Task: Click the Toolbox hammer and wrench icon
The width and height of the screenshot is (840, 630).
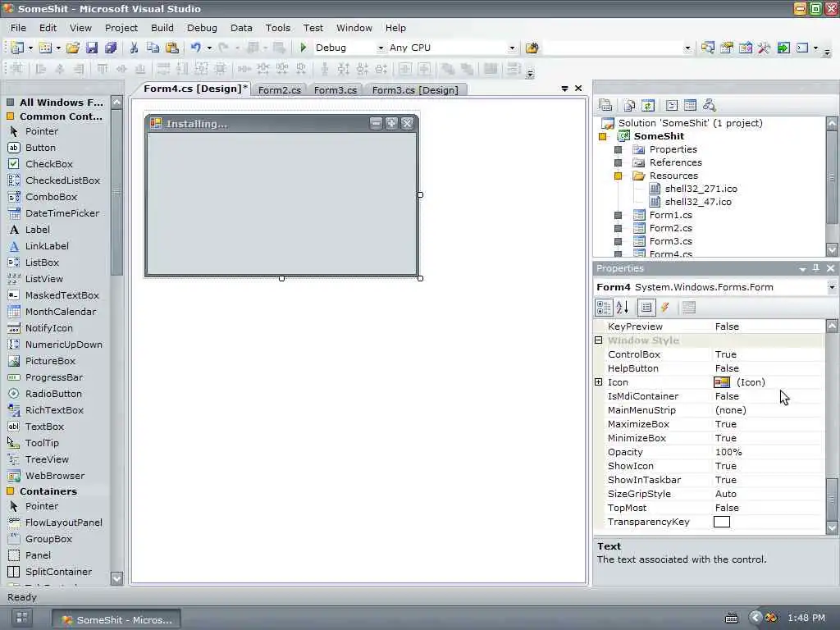Action: tap(764, 48)
